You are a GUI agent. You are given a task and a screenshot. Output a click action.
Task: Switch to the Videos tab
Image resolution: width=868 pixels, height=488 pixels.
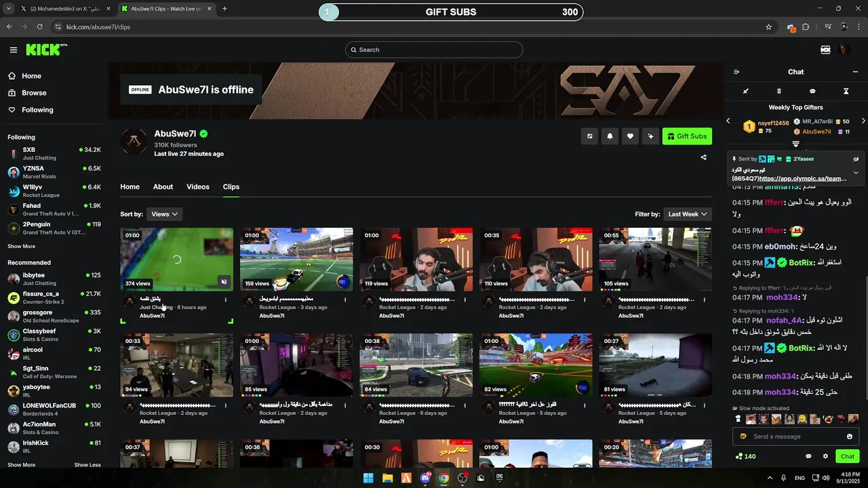pyautogui.click(x=198, y=187)
